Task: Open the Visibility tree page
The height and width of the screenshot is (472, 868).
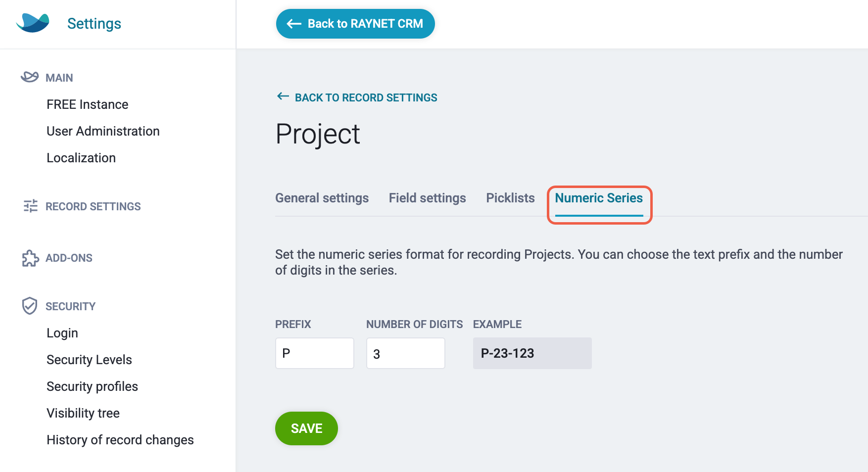Action: click(x=83, y=413)
